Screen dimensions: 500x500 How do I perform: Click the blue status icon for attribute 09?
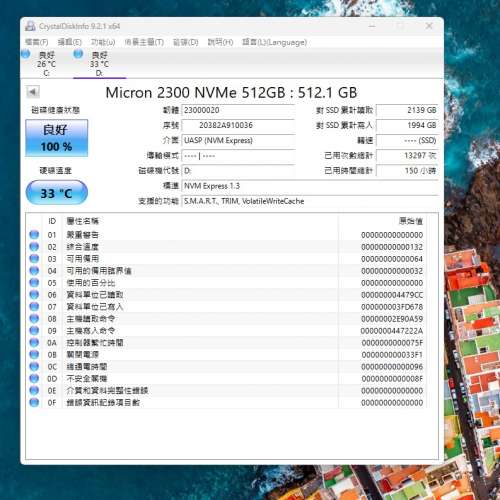point(34,331)
